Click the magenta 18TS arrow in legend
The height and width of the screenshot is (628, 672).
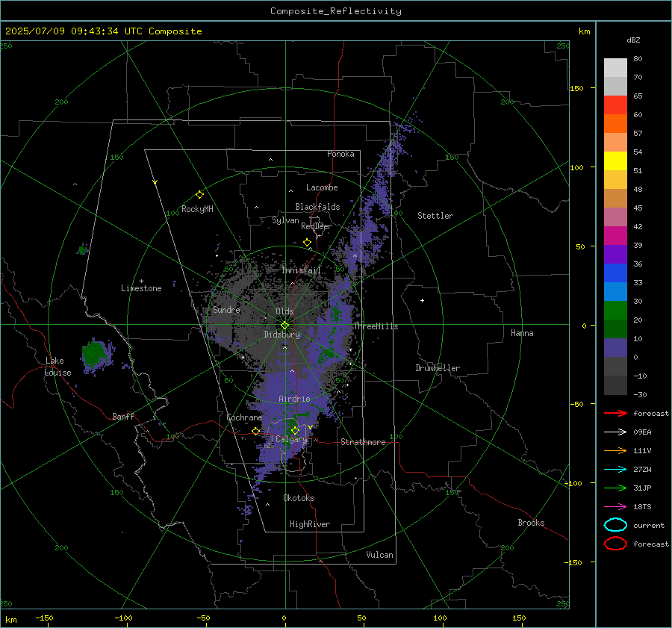(x=615, y=507)
